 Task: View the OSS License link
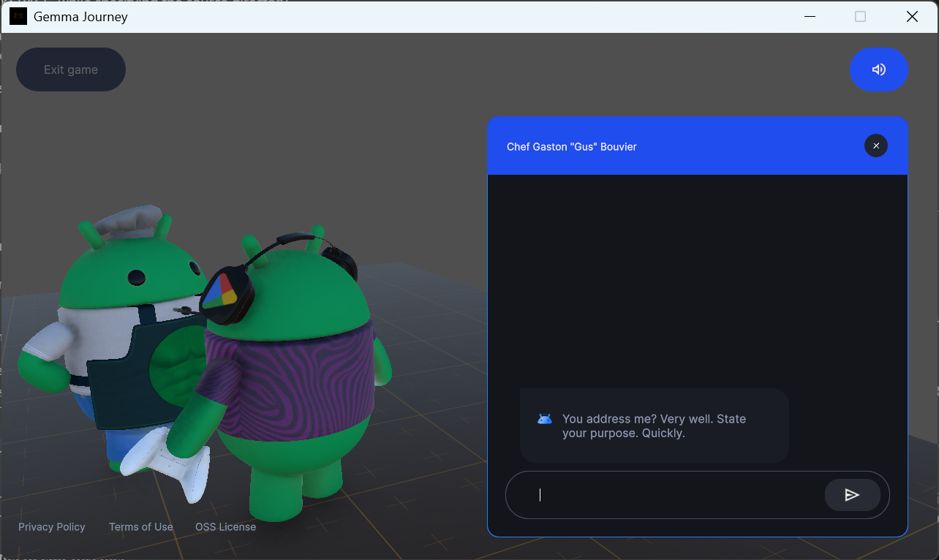click(225, 526)
